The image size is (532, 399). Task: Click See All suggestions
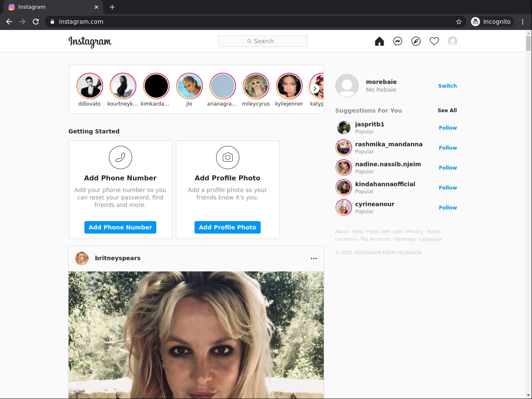click(447, 111)
